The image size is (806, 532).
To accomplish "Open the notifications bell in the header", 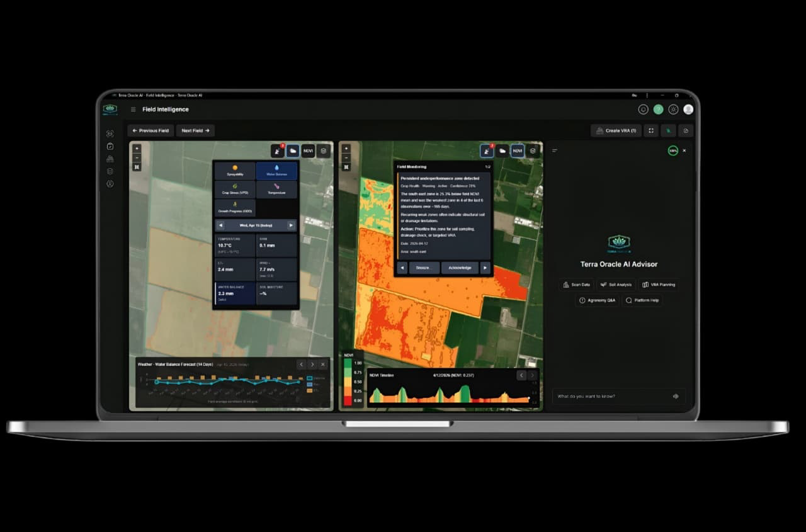I will (x=643, y=110).
